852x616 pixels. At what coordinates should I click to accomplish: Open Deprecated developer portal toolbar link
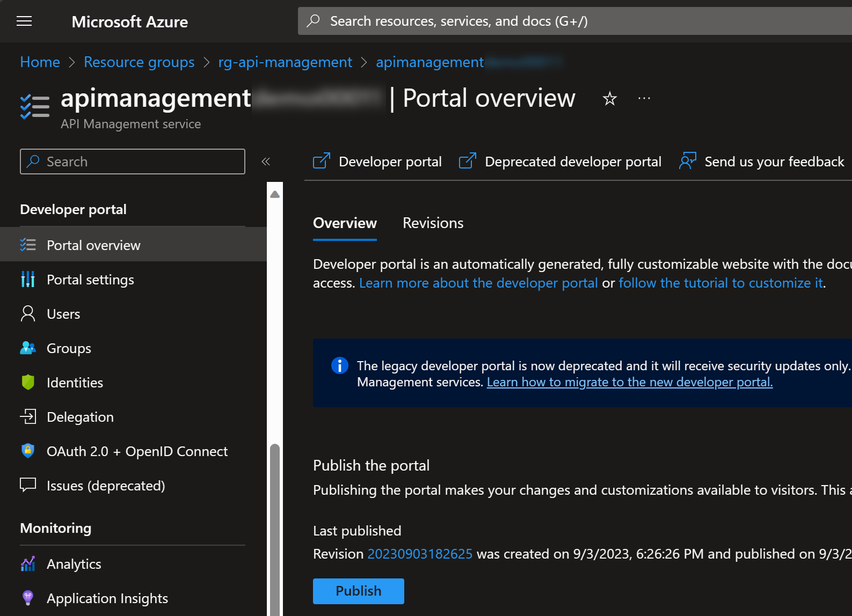coord(560,161)
